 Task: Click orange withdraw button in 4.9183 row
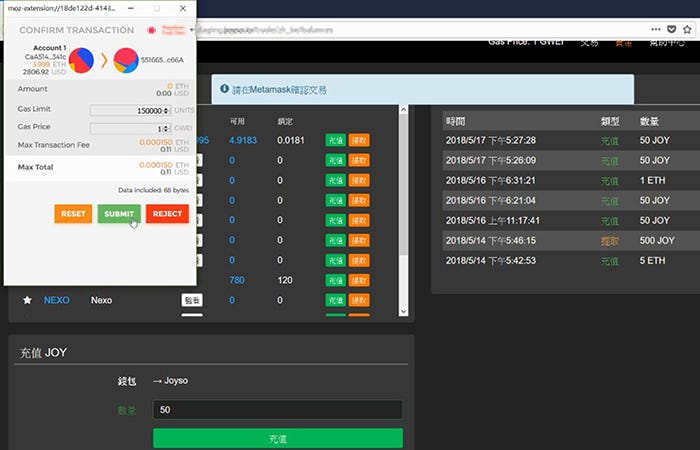[359, 140]
